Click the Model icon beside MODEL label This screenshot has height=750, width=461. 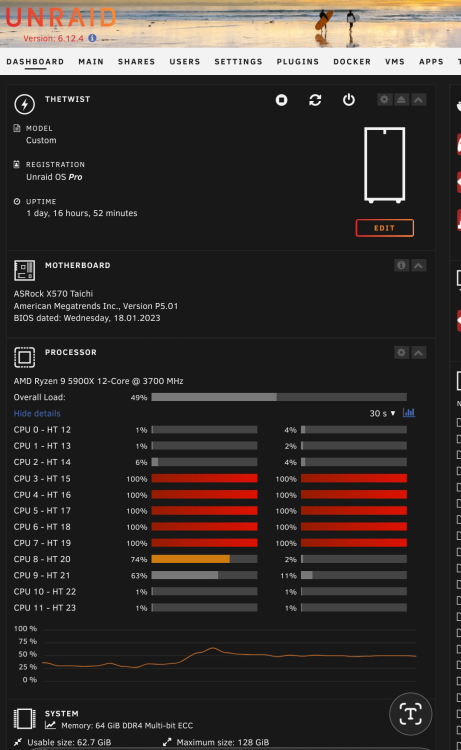point(17,128)
